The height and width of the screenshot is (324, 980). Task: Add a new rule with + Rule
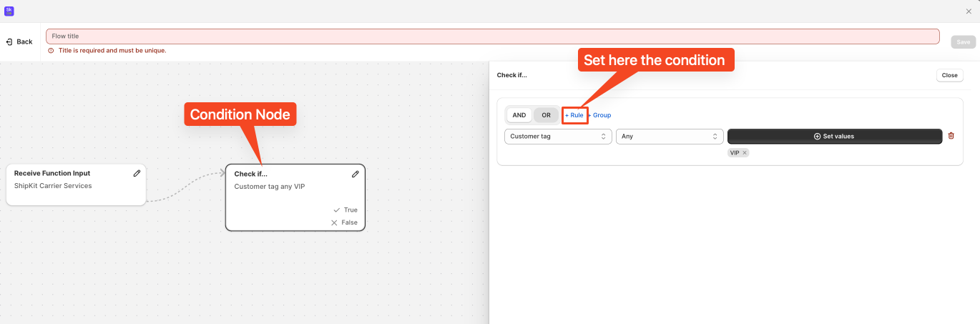[x=574, y=115]
